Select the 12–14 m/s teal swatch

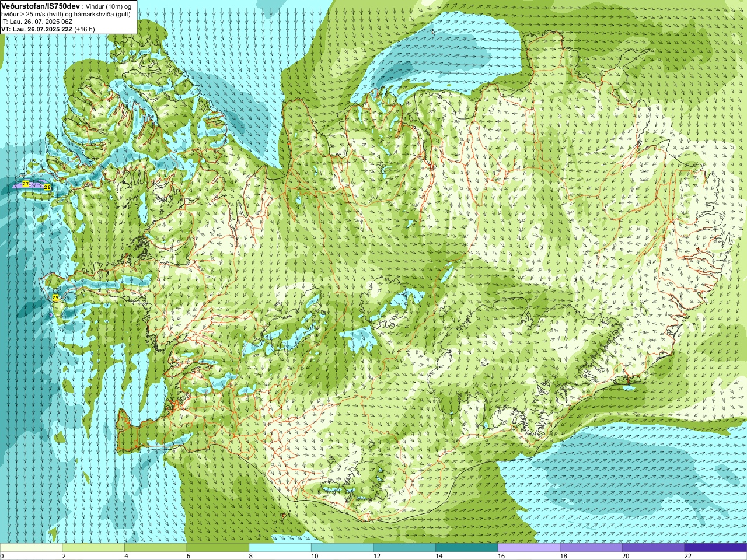404,548
